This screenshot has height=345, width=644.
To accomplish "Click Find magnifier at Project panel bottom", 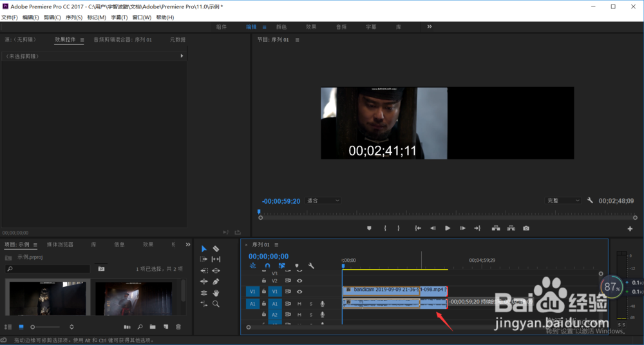I will click(140, 327).
